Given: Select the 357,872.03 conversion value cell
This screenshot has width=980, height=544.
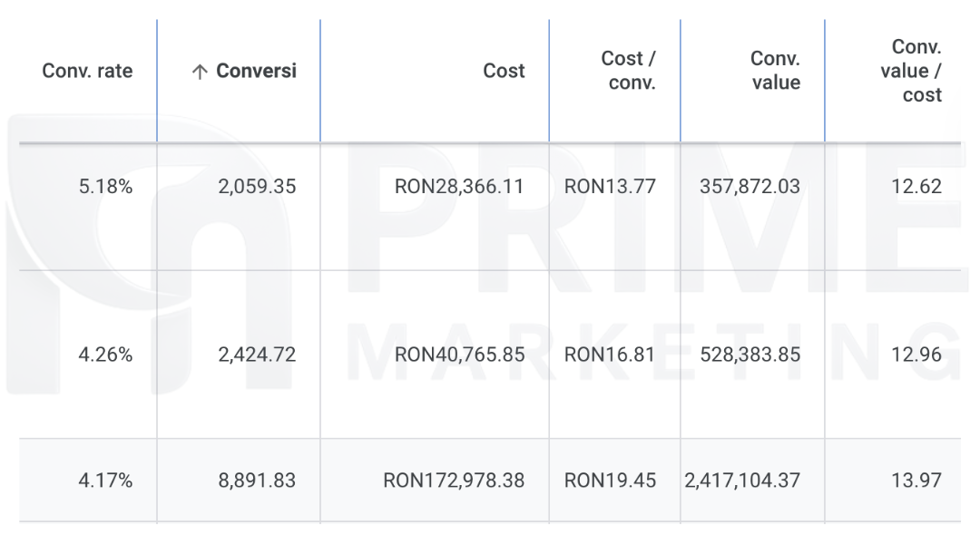Looking at the screenshot, I should pos(750,187).
